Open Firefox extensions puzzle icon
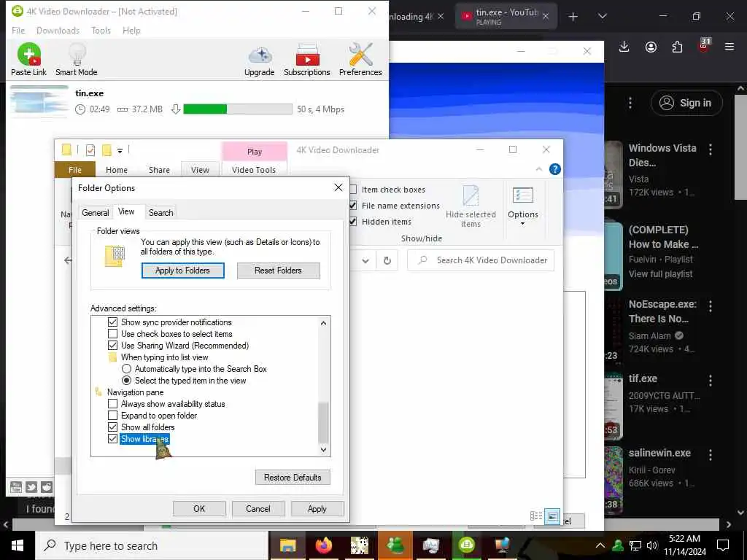 pos(677,47)
